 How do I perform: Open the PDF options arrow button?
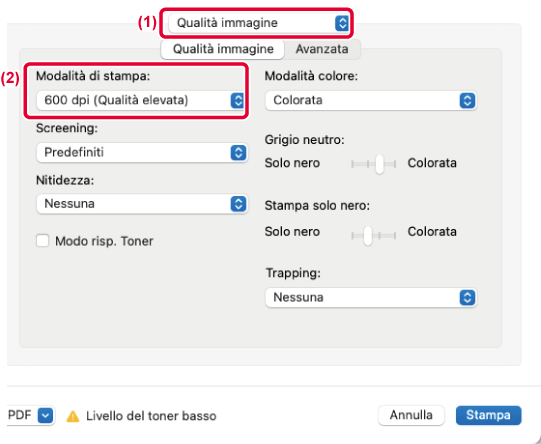tap(46, 415)
